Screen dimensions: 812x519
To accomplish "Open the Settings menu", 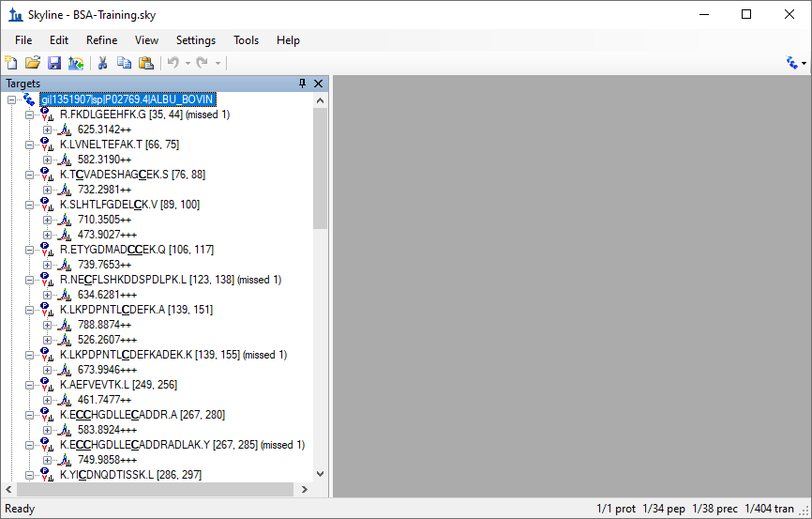I will coord(196,40).
